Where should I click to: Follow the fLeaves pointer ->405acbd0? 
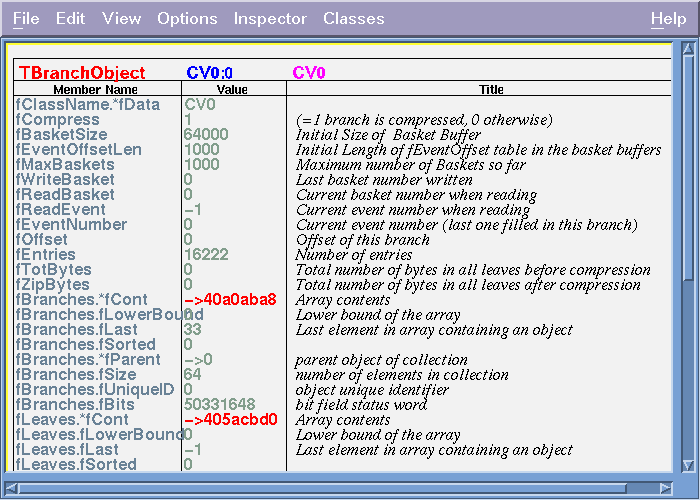[x=230, y=419]
